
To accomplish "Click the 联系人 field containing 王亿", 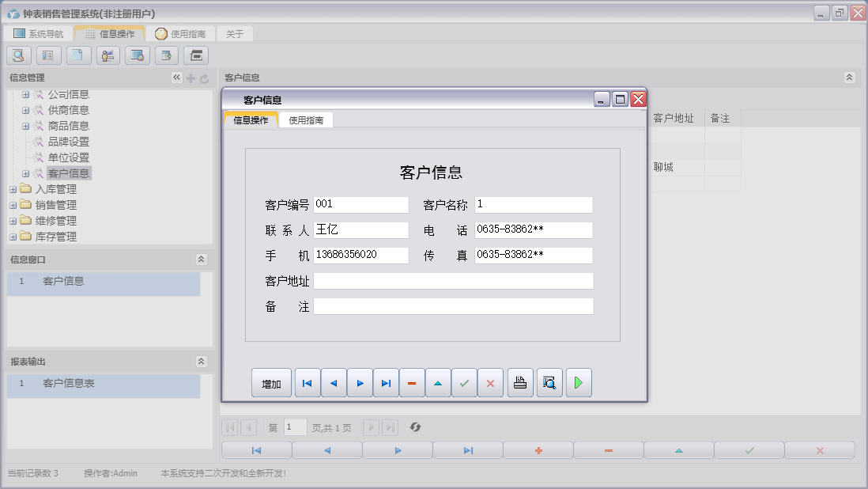I will coord(360,230).
